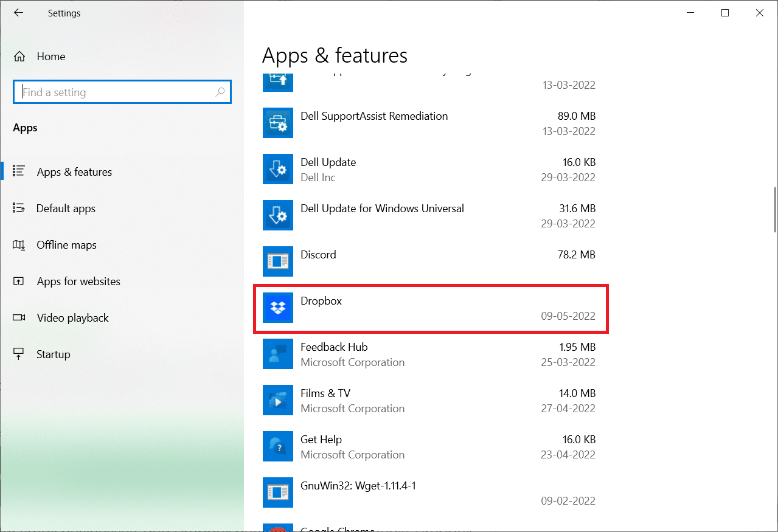The height and width of the screenshot is (532, 778).
Task: Select Video playback sidebar icon
Action: [x=18, y=317]
